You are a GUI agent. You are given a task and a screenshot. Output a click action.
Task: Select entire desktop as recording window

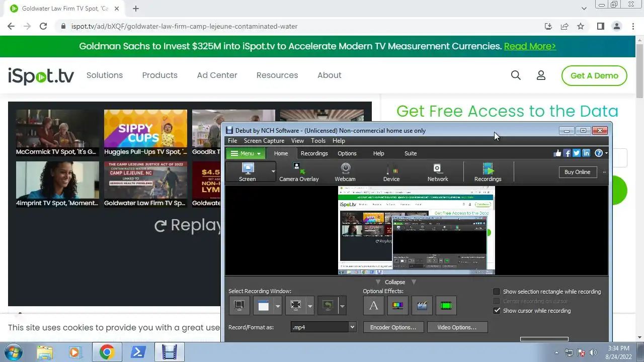pos(239,305)
